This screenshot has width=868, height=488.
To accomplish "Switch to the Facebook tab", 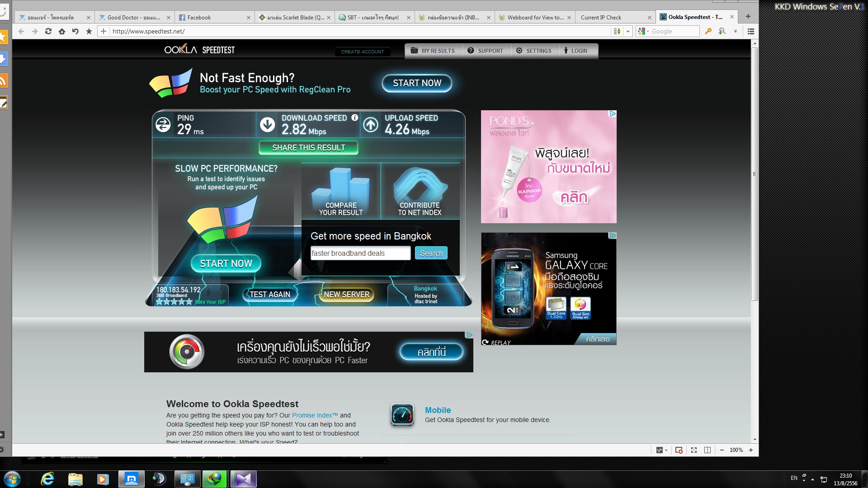I will [199, 17].
